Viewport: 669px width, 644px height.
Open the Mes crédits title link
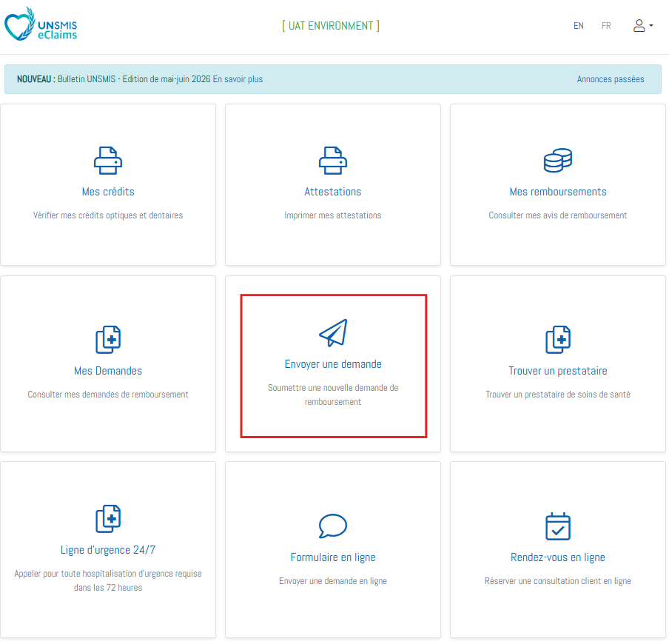[108, 192]
